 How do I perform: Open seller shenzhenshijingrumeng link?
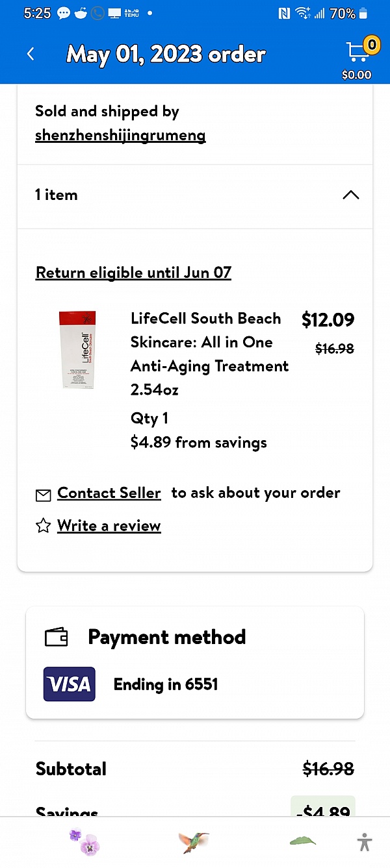tap(120, 136)
